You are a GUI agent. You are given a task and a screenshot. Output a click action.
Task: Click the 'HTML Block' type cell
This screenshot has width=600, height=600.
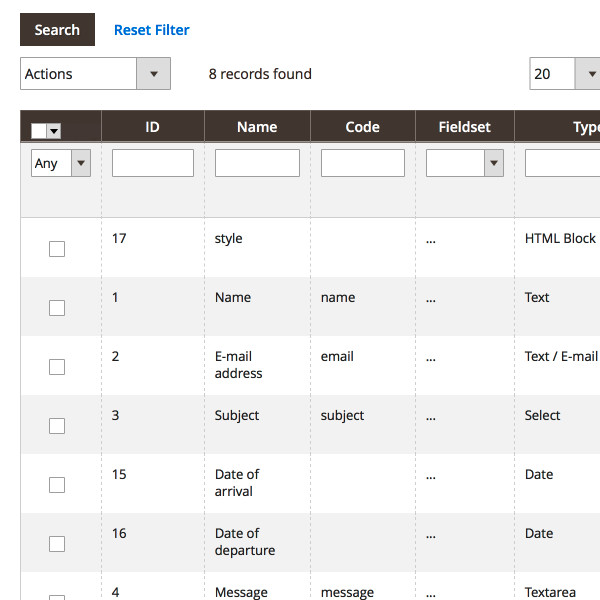tap(560, 238)
